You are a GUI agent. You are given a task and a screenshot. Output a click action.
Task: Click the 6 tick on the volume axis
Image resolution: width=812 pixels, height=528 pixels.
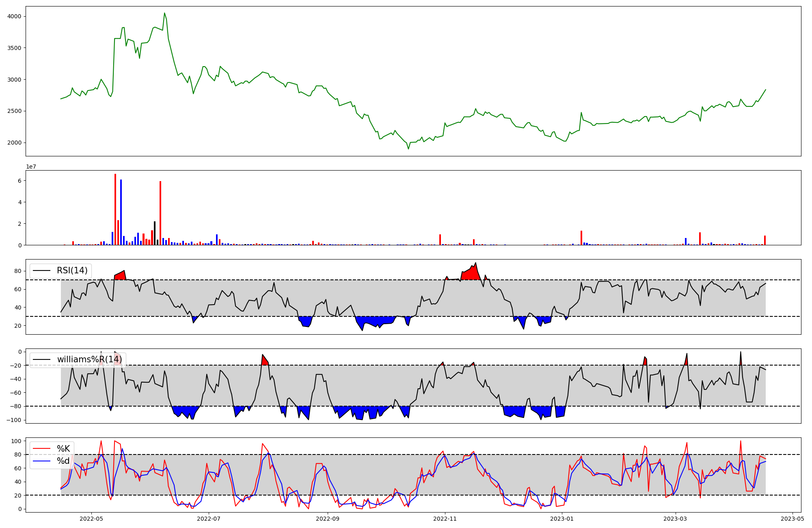20,180
